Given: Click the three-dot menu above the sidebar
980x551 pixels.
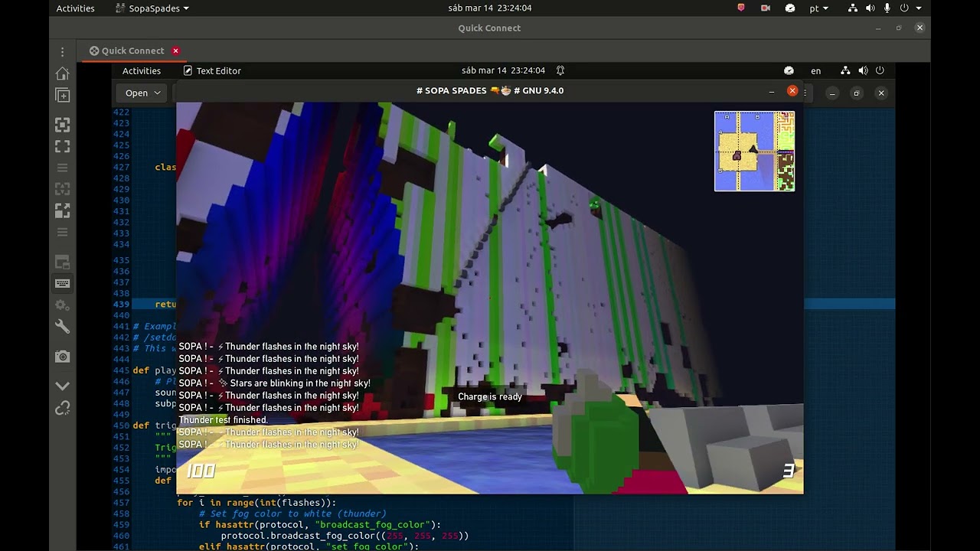Looking at the screenshot, I should coord(63,52).
